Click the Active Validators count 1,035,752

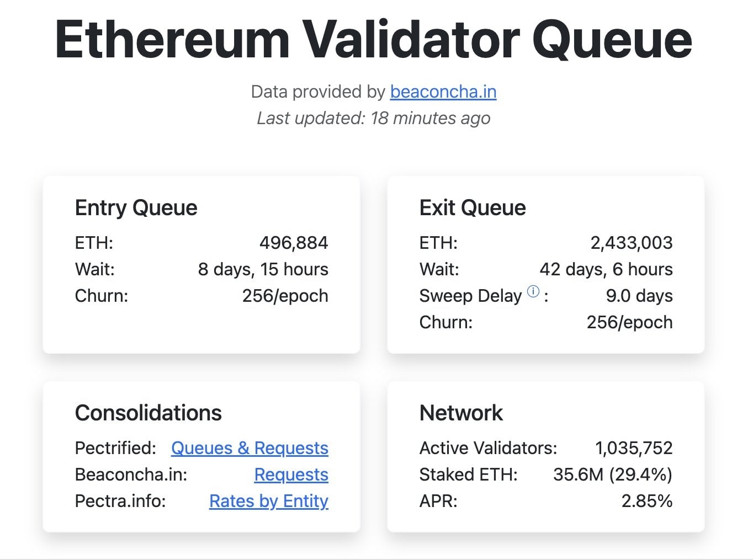[x=634, y=449]
